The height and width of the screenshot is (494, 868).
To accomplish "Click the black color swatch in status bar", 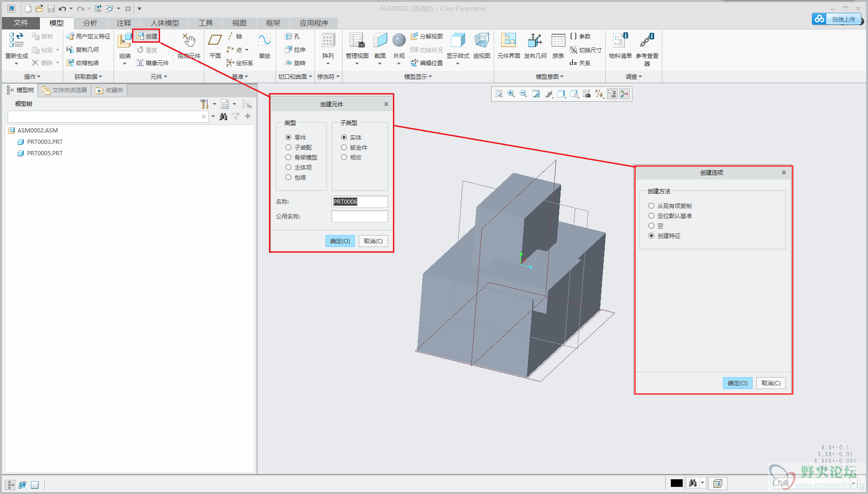I will [677, 483].
